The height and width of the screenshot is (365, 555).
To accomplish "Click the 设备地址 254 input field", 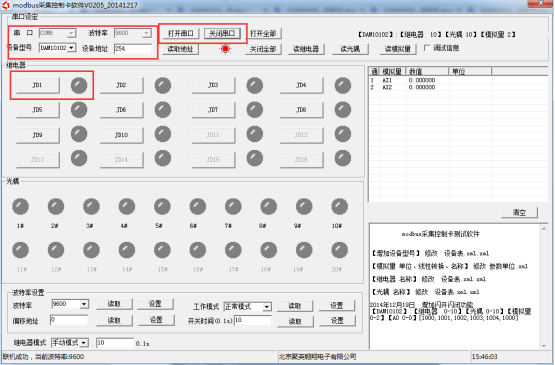I will (x=133, y=49).
